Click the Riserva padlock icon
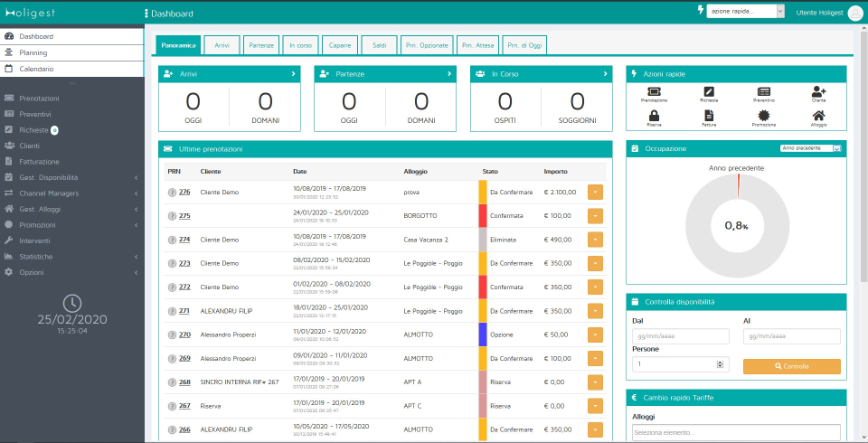 (x=654, y=116)
